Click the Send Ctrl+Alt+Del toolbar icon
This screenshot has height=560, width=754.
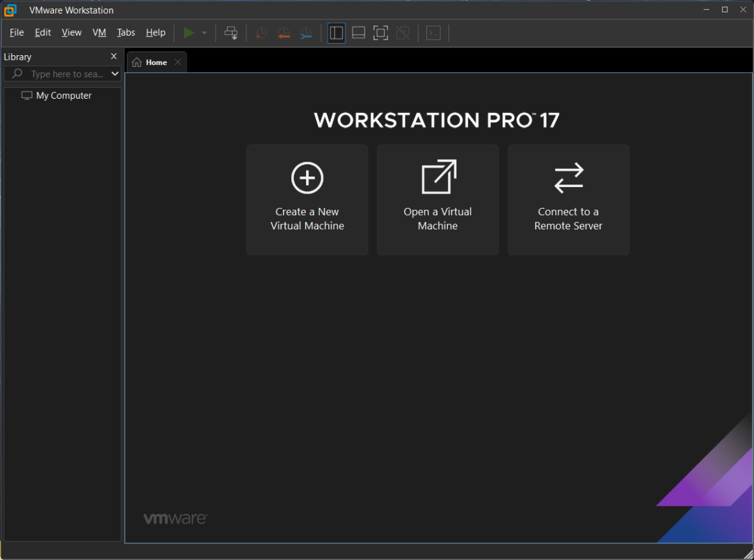[x=231, y=32]
